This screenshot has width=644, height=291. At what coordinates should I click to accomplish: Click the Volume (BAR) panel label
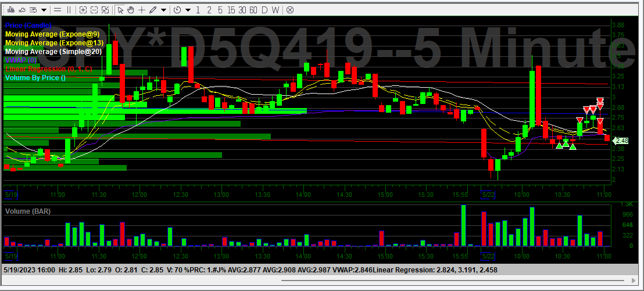(28, 211)
